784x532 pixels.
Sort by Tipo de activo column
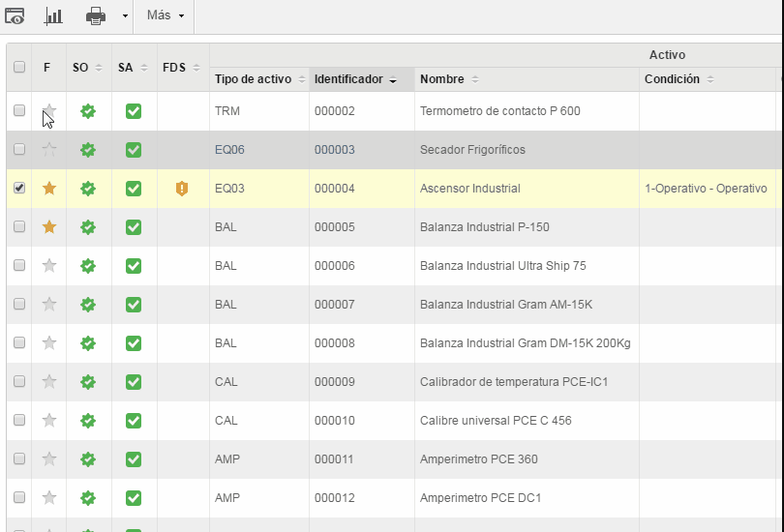[259, 79]
